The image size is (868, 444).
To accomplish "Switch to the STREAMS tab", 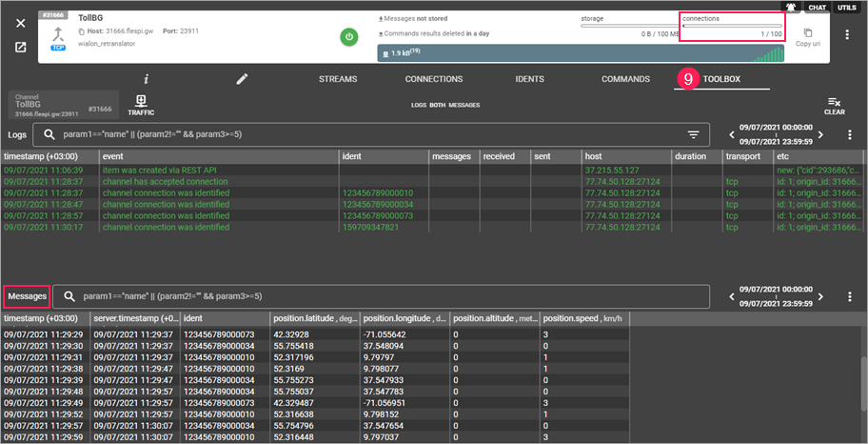I will click(338, 79).
